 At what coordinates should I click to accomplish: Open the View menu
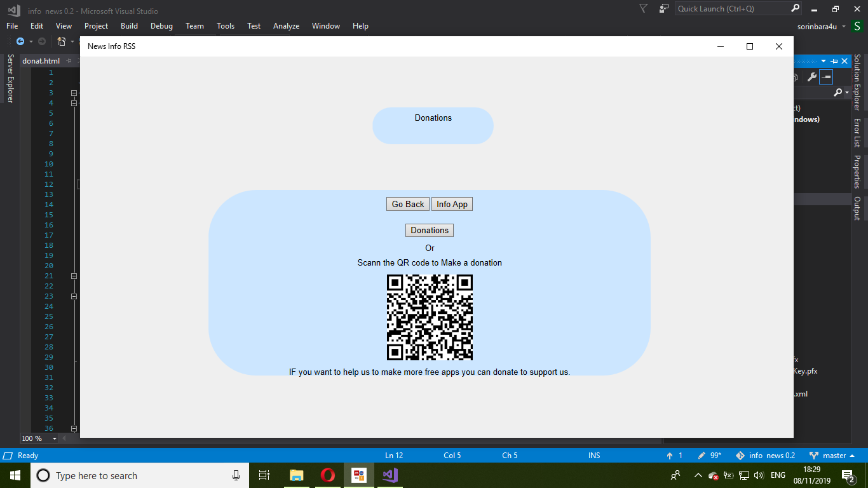[x=64, y=26]
